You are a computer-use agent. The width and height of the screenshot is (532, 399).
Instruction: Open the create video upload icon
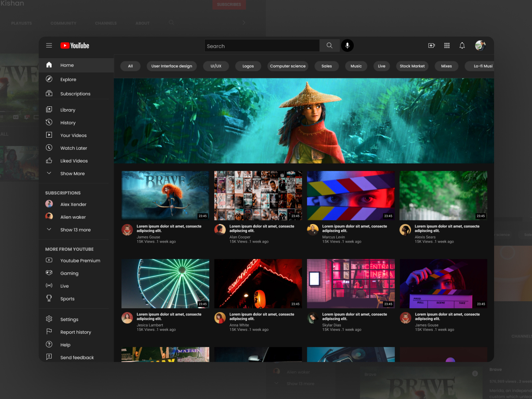[x=431, y=45]
